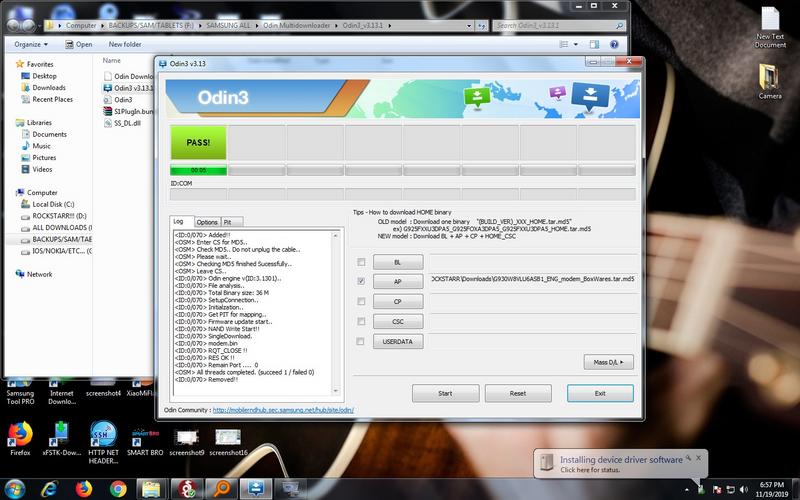Click the CSC file button
The height and width of the screenshot is (500, 800).
pyautogui.click(x=398, y=321)
